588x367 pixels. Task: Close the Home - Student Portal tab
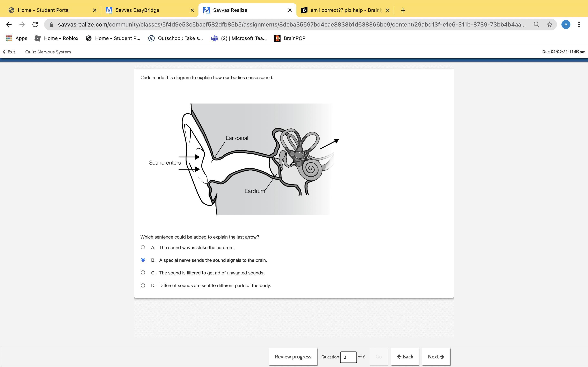pyautogui.click(x=95, y=10)
